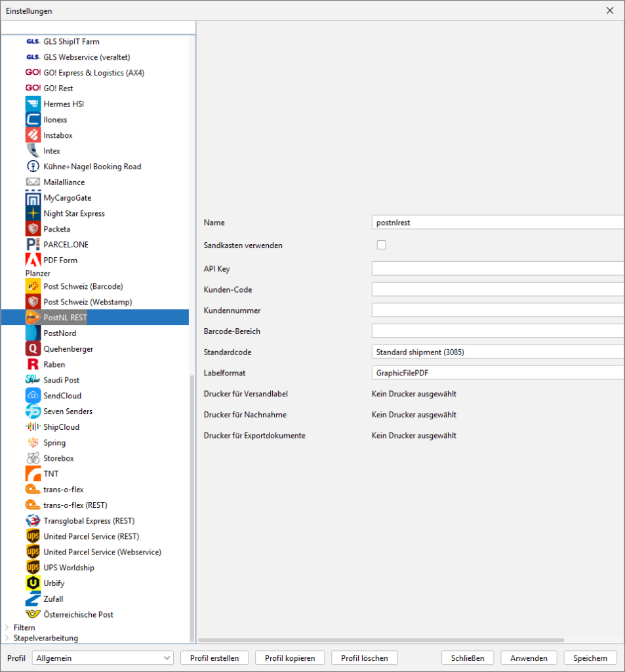625x672 pixels.
Task: Select Quehenberger in the carrier list
Action: [68, 349]
